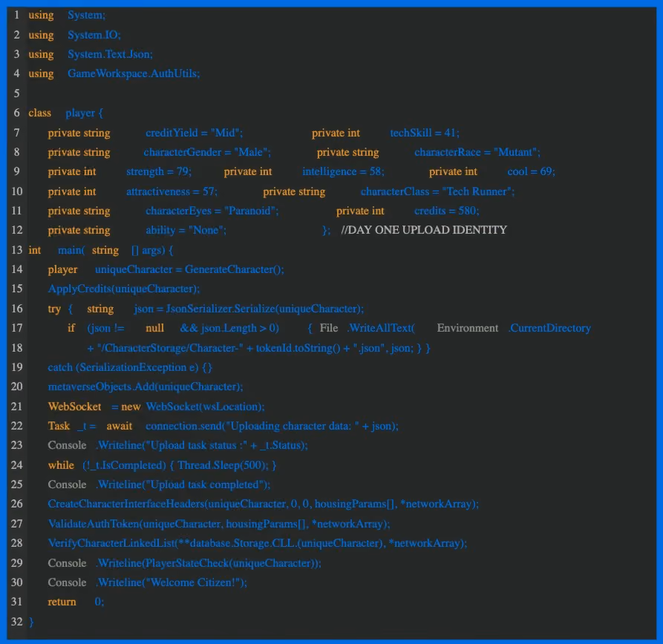Click the Thread.Sleep(500) call
The height and width of the screenshot is (644, 663).
[223, 465]
